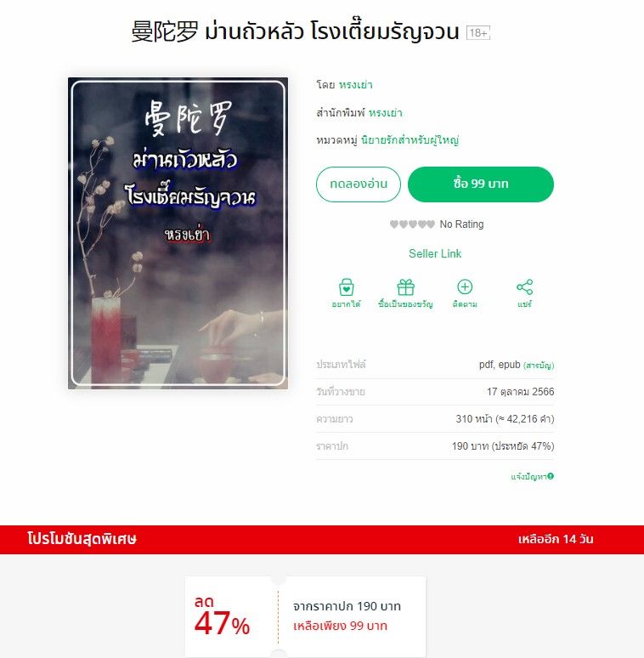Click the red โปรโมชันสุดพิเศษ promotion banner
The height and width of the screenshot is (658, 644).
coord(322,539)
